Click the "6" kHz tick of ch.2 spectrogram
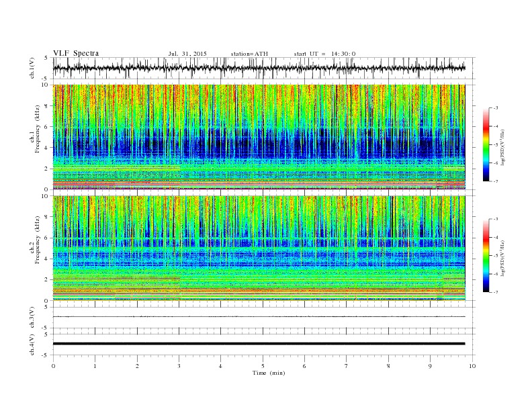Image resolution: width=532 pixels, height=411 pixels. tap(46, 238)
